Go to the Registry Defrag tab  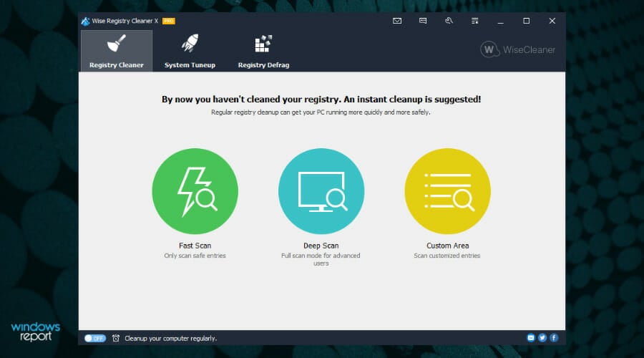point(263,51)
